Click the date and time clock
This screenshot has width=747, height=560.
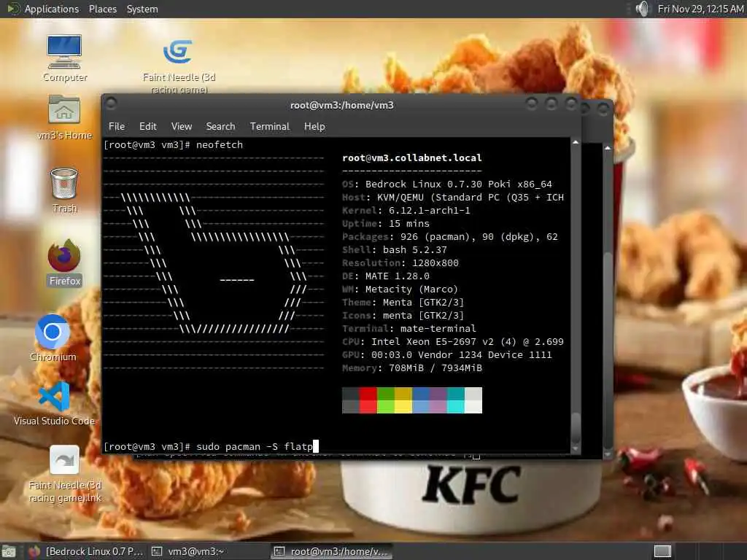tap(700, 9)
